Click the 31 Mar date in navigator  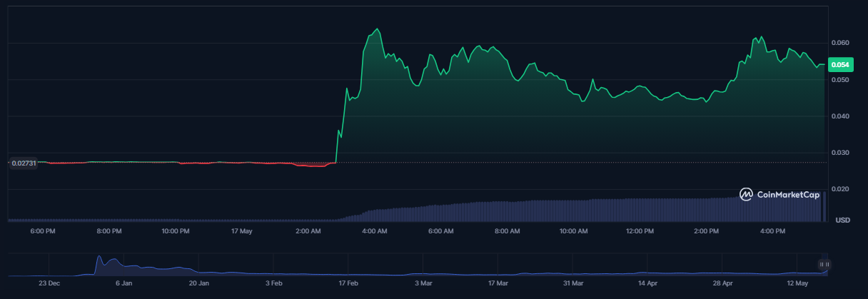pyautogui.click(x=573, y=283)
